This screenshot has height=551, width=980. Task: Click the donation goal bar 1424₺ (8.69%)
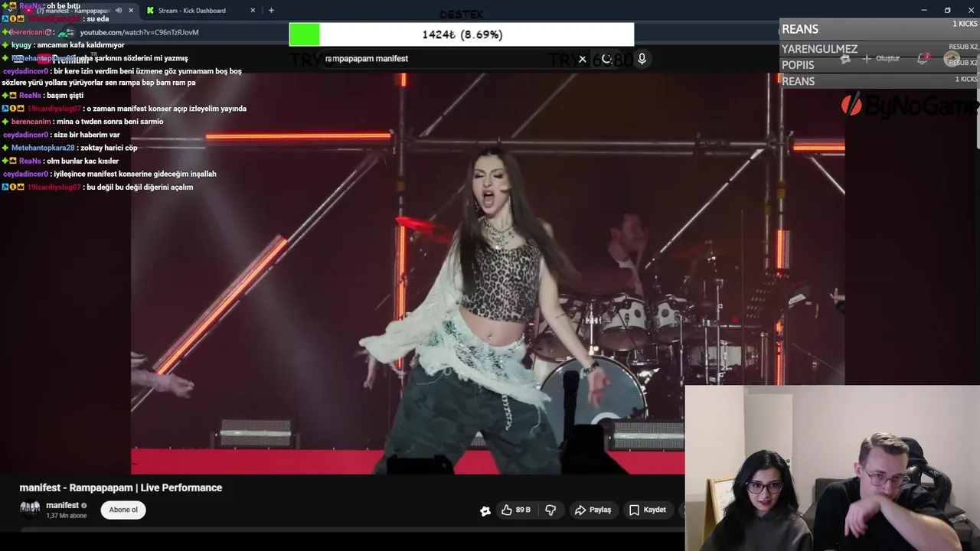[462, 34]
